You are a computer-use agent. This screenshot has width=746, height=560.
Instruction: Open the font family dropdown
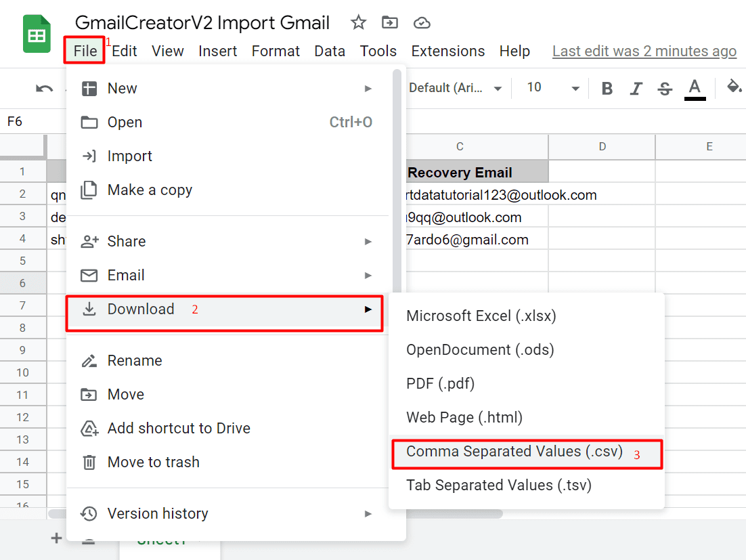coord(456,88)
